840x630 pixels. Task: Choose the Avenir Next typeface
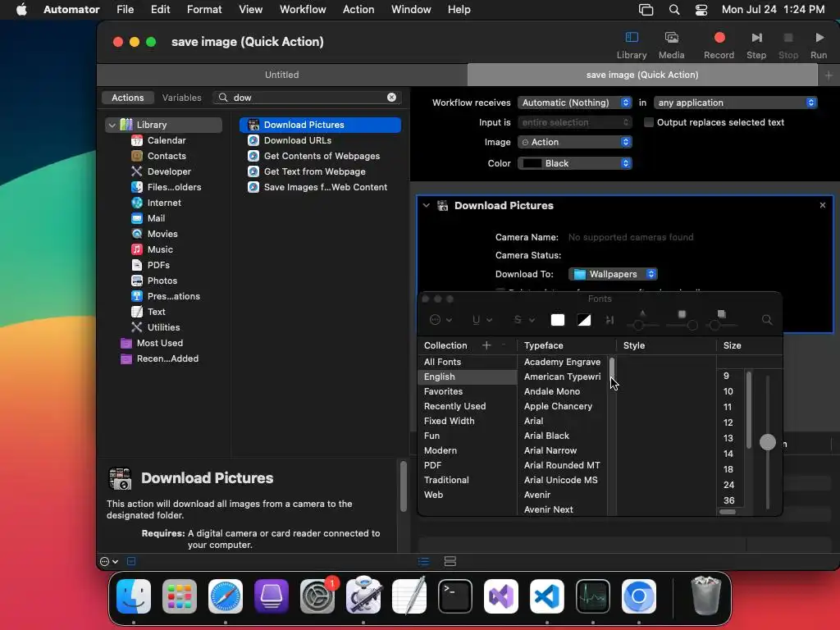click(x=548, y=509)
